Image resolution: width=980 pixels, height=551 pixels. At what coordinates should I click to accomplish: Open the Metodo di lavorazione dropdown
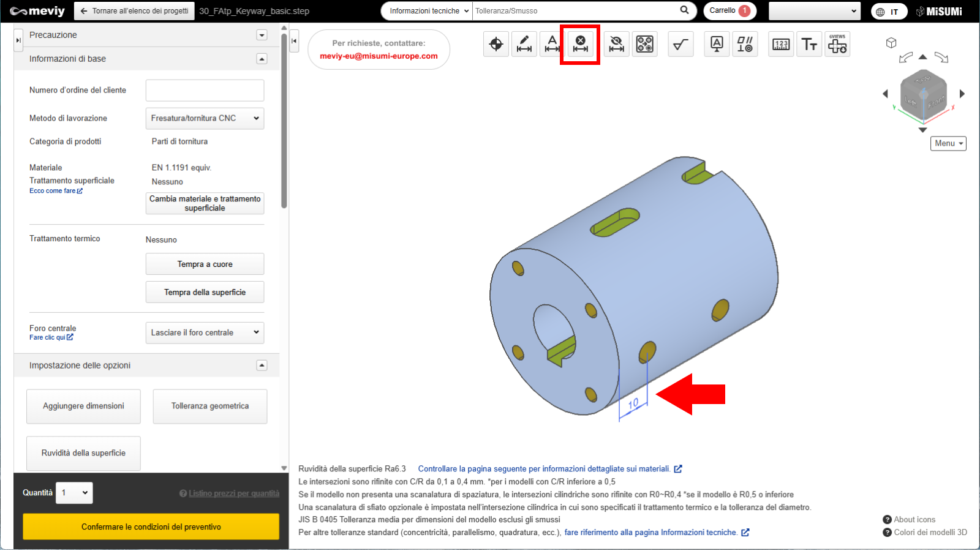pos(205,118)
